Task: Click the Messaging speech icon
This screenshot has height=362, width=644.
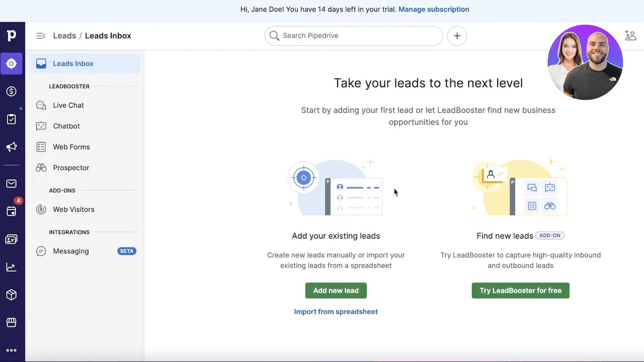Action: pos(41,251)
